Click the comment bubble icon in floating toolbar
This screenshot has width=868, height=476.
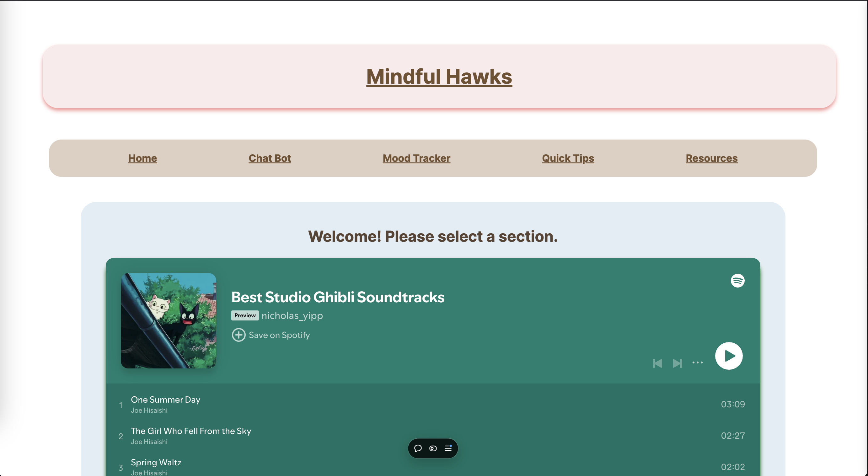click(418, 448)
